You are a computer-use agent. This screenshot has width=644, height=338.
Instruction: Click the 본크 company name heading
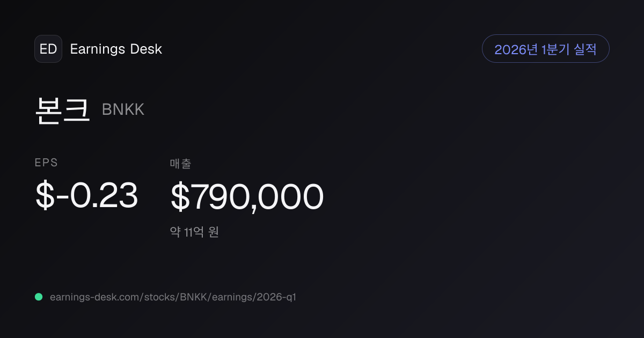coord(62,110)
